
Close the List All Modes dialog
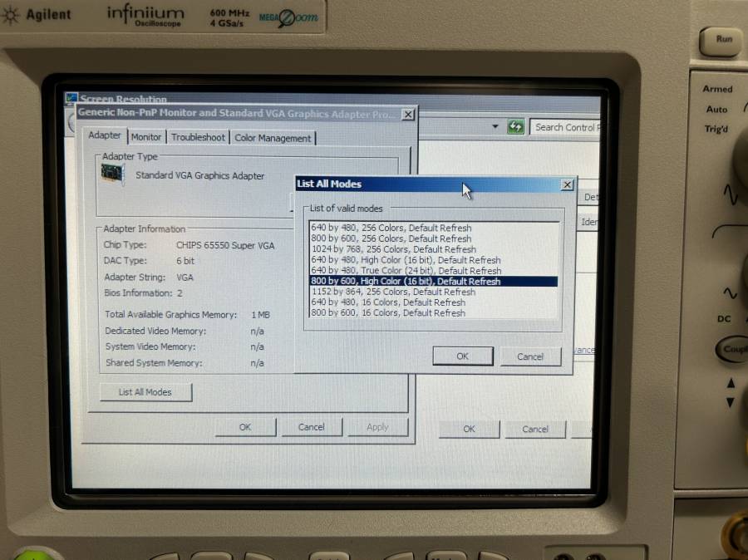click(567, 184)
